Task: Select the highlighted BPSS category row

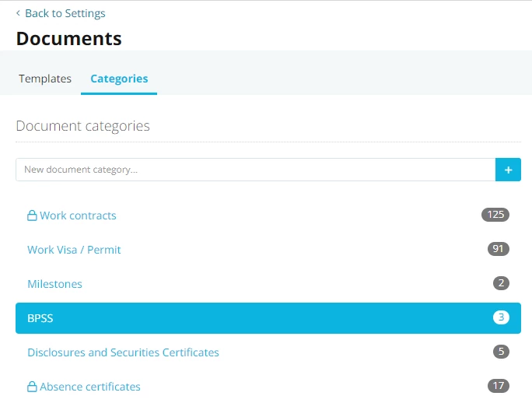Action: [x=268, y=318]
